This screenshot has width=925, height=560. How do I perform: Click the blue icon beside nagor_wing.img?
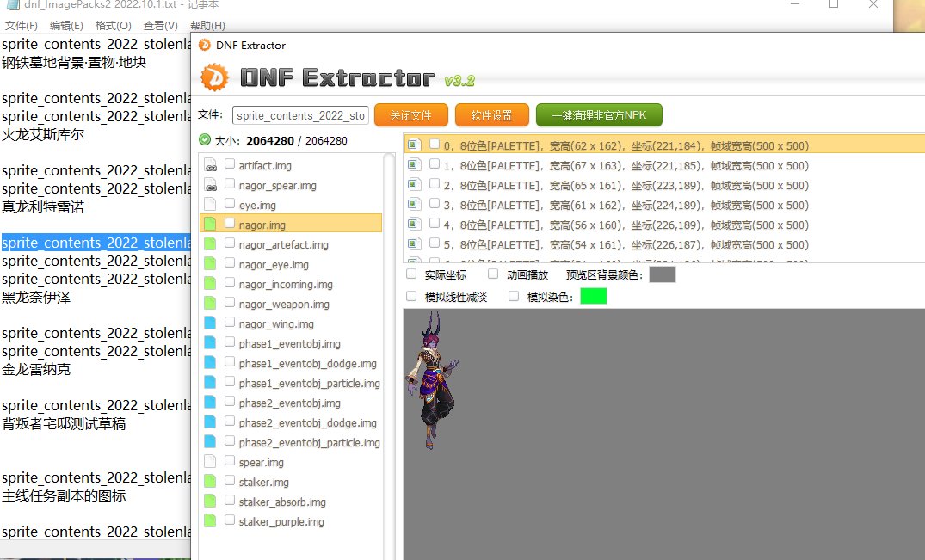pyautogui.click(x=210, y=323)
